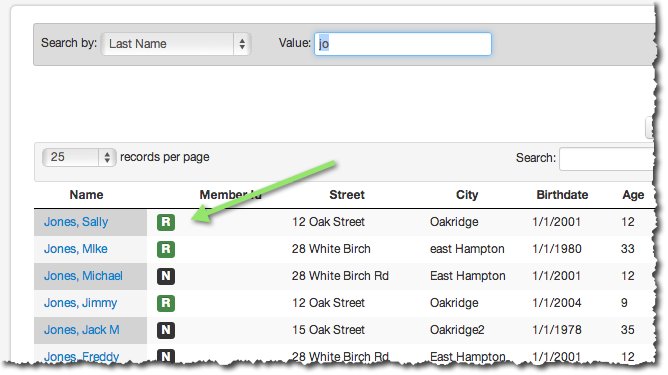This screenshot has width=668, height=375.
Task: Select 'East Hampton' in Jones, Michael row
Action: [x=467, y=276]
